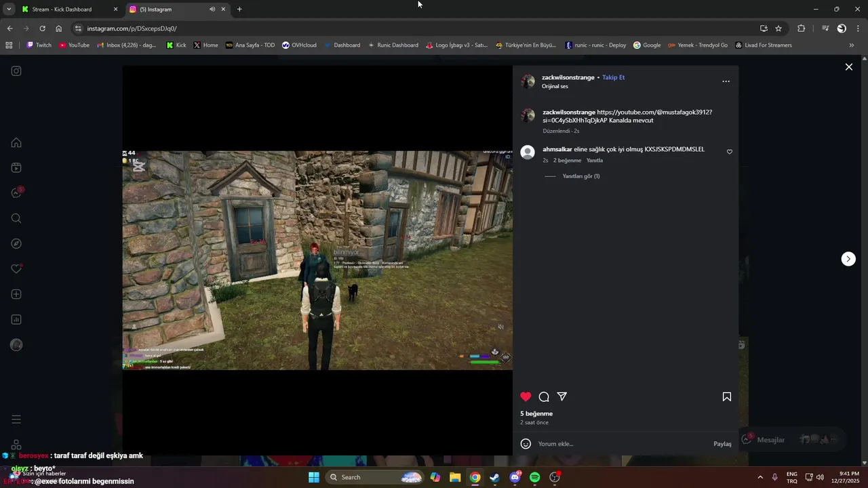Open Explore compass icon in sidebar
The width and height of the screenshot is (868, 488).
[16, 243]
